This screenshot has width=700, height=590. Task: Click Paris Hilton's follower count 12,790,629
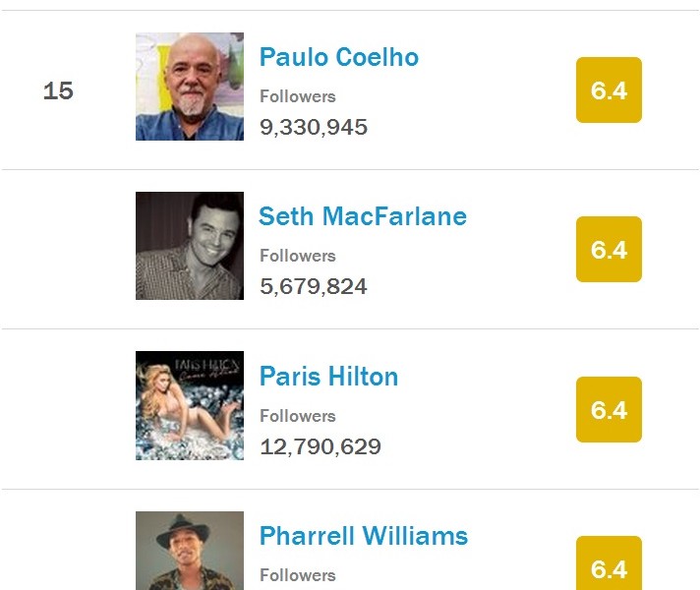[321, 446]
